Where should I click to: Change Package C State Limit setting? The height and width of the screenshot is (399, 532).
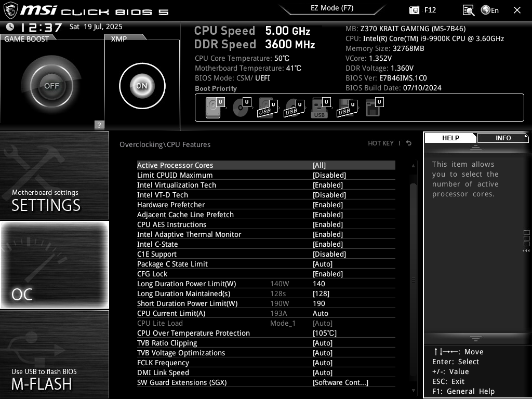coord(266,264)
